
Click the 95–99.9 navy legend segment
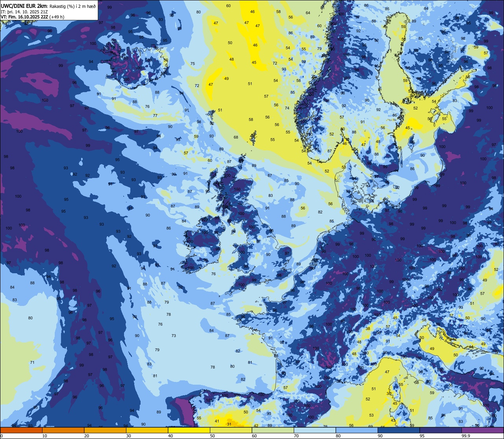coord(441,430)
